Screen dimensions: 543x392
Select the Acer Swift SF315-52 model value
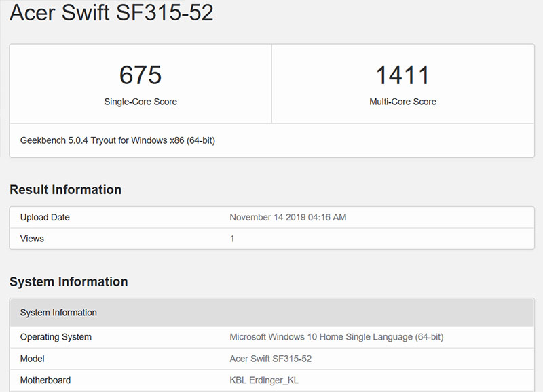(x=270, y=359)
